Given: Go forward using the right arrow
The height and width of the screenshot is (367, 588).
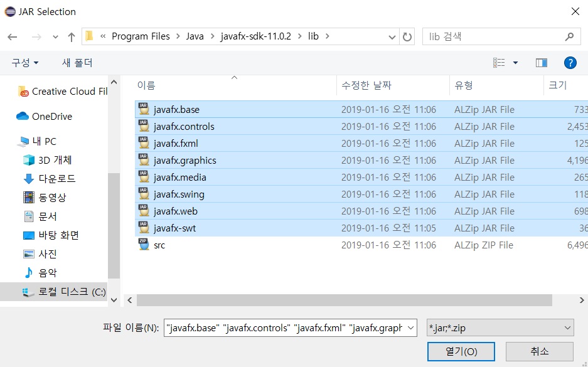Looking at the screenshot, I should tap(36, 37).
